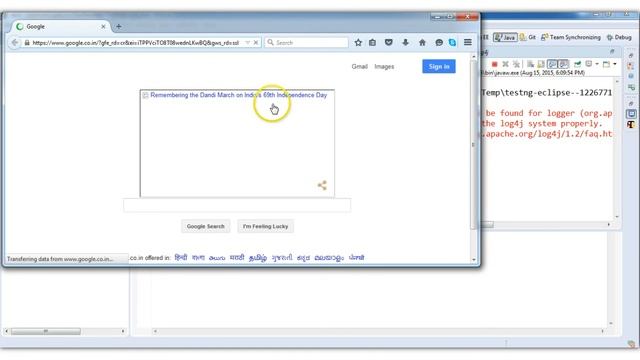Screen dimensions: 640x360
Task: Focus the Firefox URL address field
Action: pyautogui.click(x=135, y=42)
